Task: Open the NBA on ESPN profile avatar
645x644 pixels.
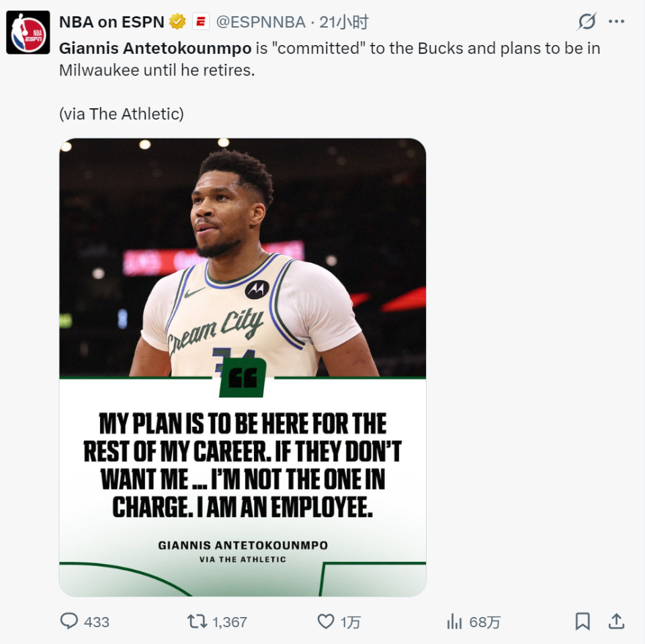Action: [x=28, y=32]
